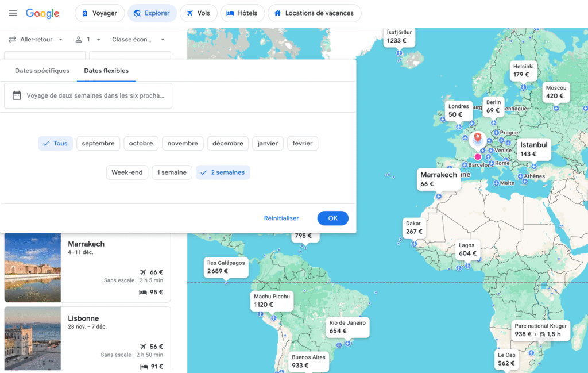Click Marrakech flight price 66 €
588x373 pixels.
coord(152,272)
